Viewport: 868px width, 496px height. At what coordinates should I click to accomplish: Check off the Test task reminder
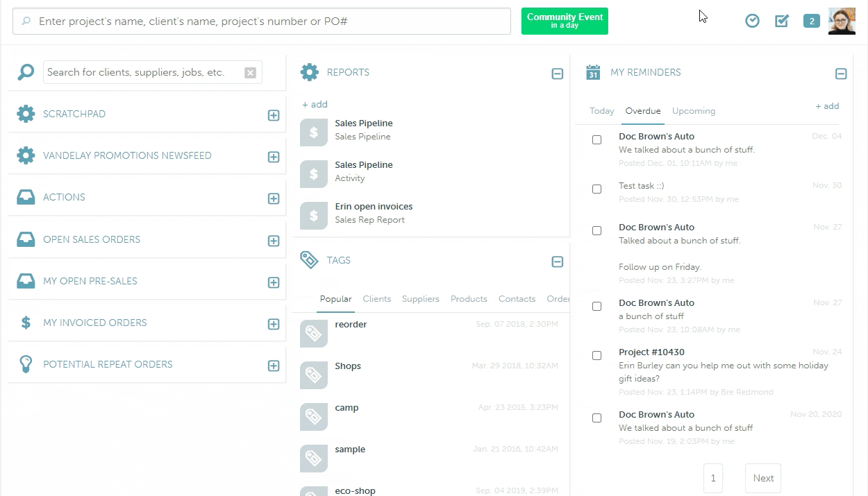pyautogui.click(x=596, y=189)
